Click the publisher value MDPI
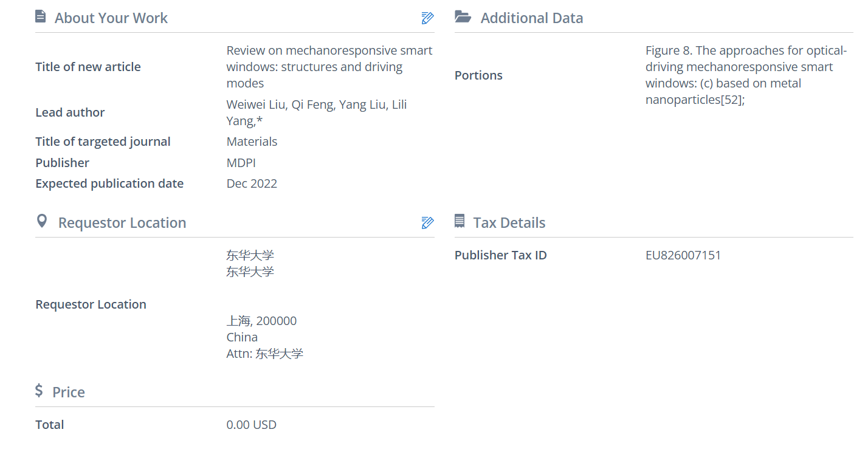868x452 pixels. pos(241,163)
